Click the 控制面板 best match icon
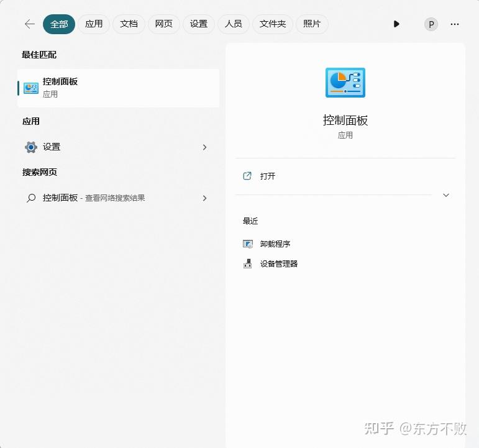479x448 pixels. (31, 88)
